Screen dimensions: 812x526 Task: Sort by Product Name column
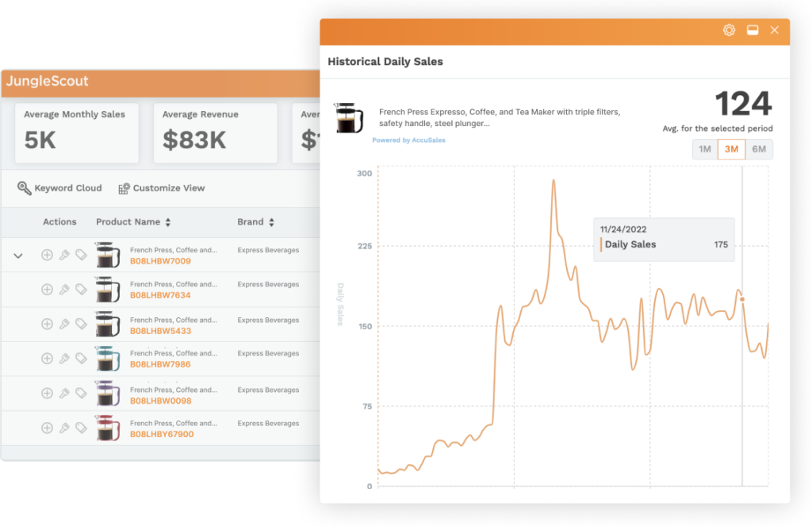pyautogui.click(x=133, y=222)
